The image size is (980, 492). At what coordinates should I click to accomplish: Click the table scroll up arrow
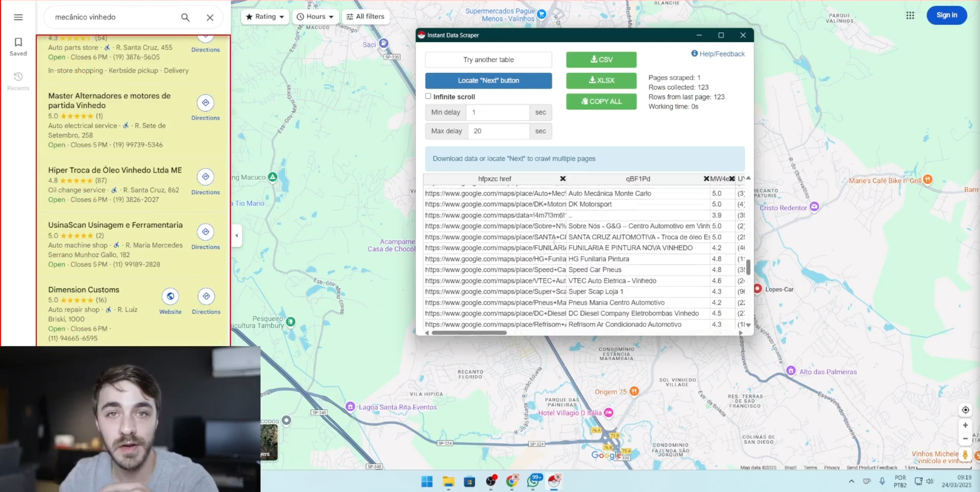coord(748,178)
